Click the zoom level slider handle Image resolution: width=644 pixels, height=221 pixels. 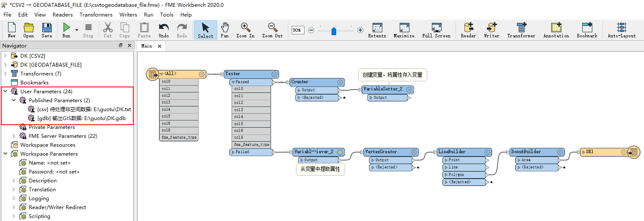click(334, 31)
